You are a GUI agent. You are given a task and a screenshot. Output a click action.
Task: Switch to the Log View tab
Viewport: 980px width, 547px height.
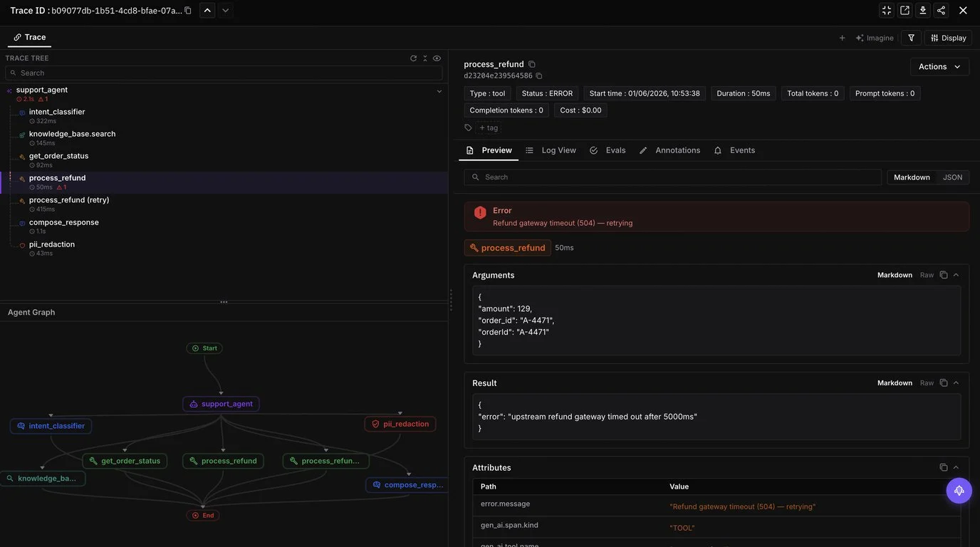[551, 150]
